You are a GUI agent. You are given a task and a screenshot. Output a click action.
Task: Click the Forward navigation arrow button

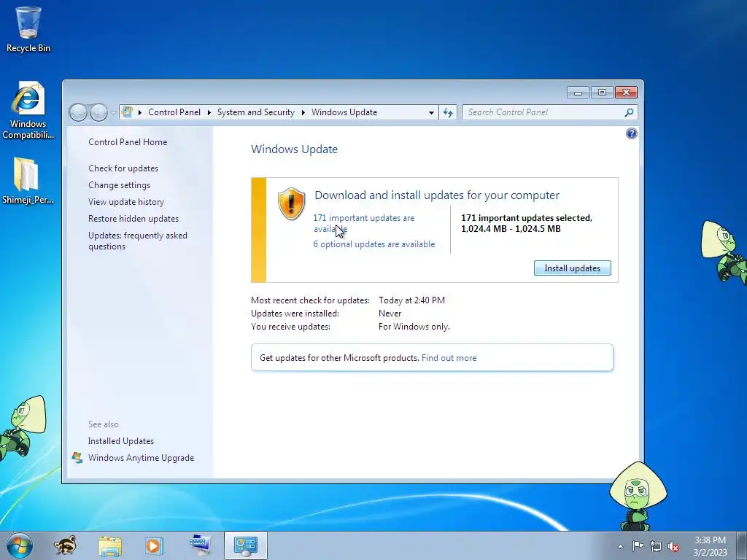[x=98, y=112]
